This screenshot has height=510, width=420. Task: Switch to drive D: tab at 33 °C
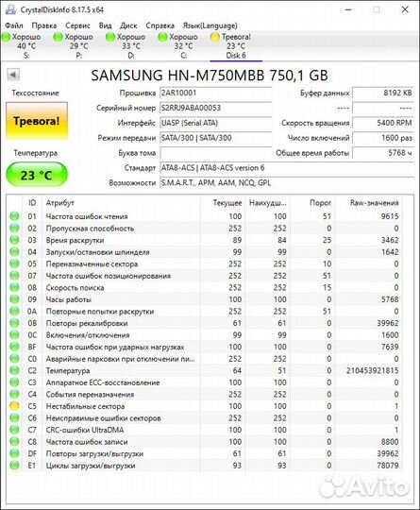click(x=131, y=46)
